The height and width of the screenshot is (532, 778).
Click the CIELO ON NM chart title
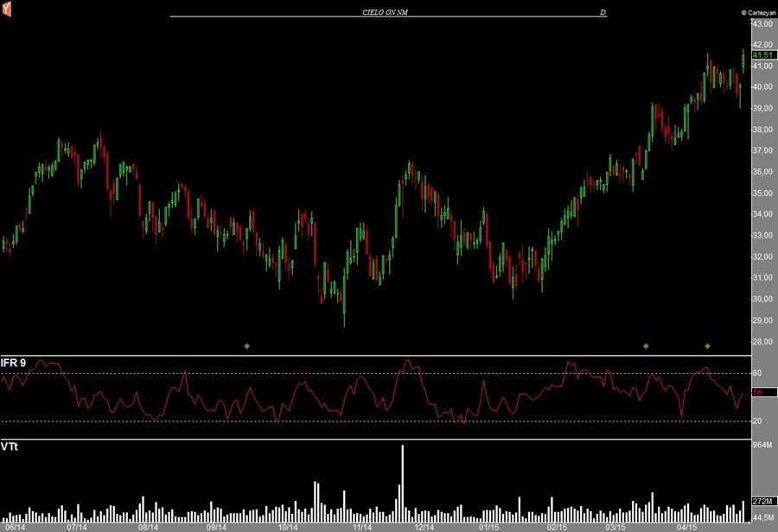[385, 12]
